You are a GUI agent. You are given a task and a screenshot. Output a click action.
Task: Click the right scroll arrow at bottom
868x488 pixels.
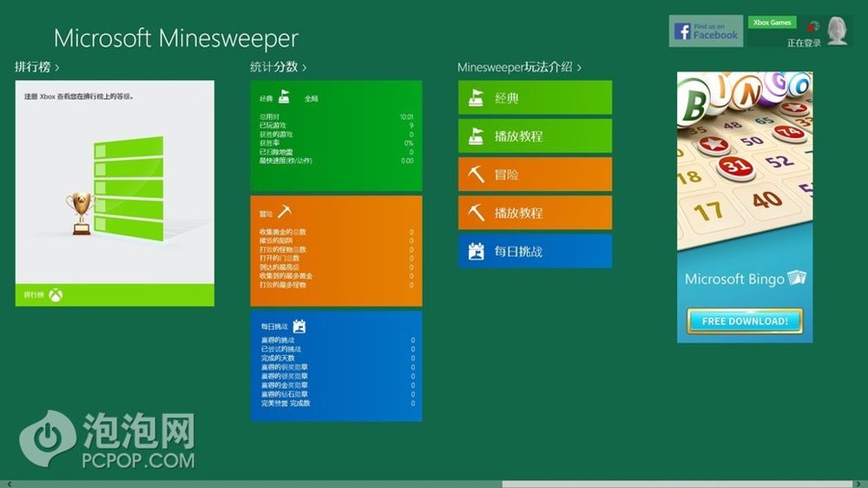pyautogui.click(x=860, y=485)
